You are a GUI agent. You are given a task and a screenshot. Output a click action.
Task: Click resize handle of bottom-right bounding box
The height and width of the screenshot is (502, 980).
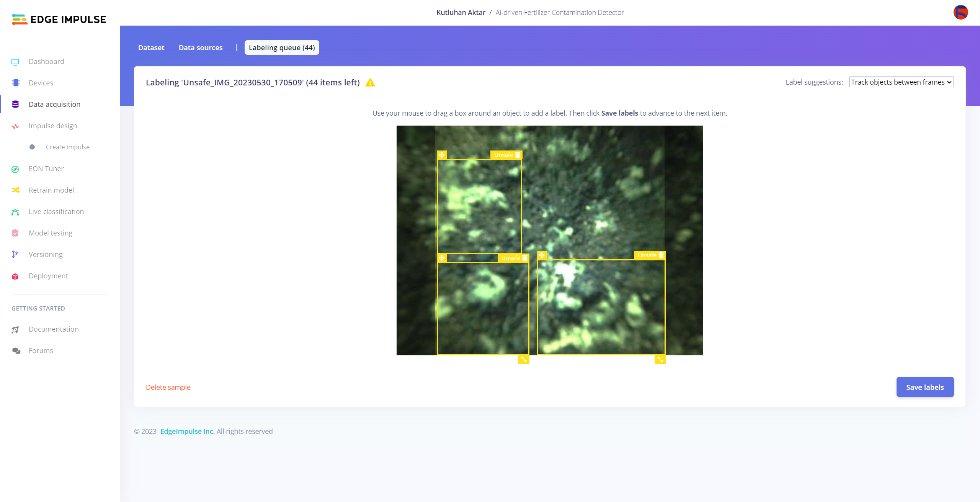coord(660,359)
